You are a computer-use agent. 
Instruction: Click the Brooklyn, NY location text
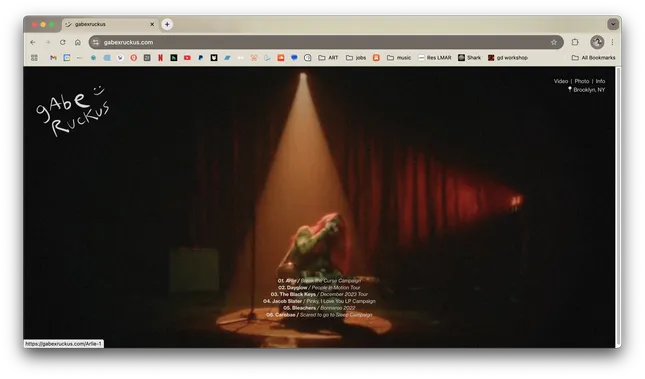(589, 90)
